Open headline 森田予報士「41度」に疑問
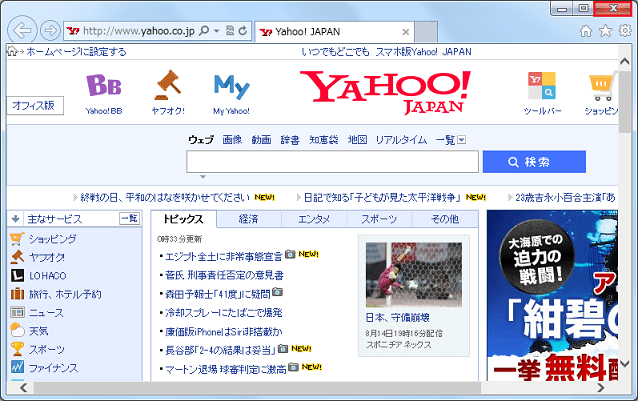Viewport: 638px width, 401px height. point(218,294)
